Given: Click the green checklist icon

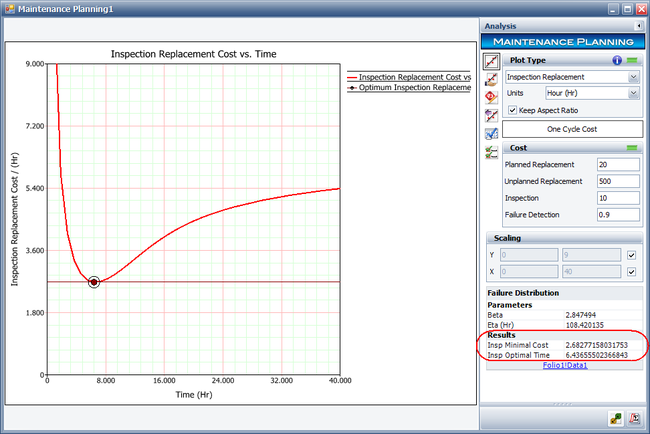Looking at the screenshot, I should click(491, 152).
